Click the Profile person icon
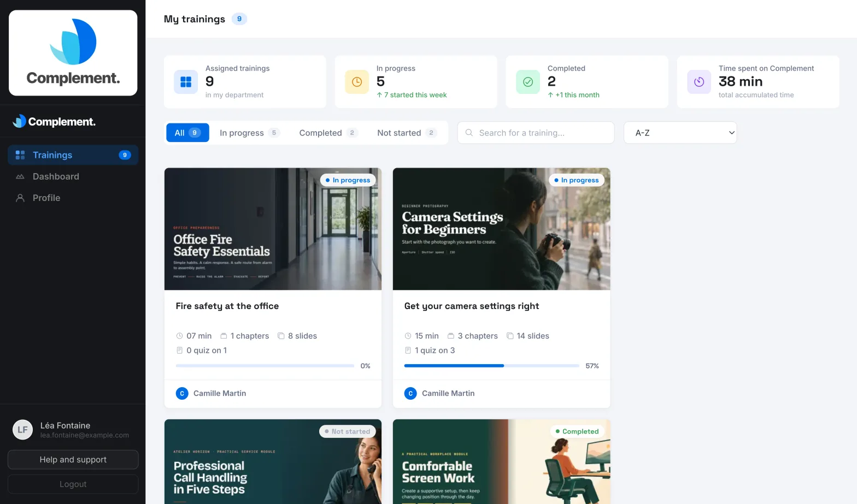 20,198
